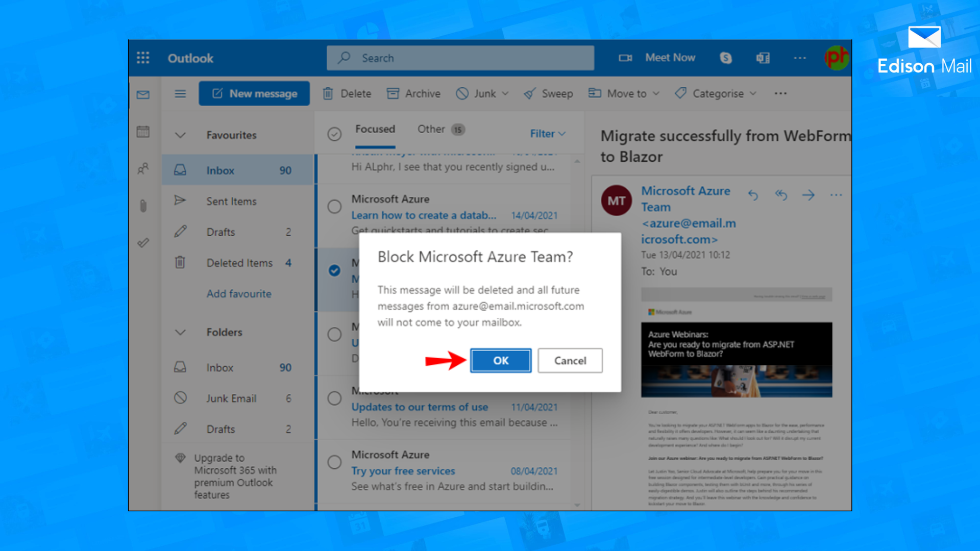The image size is (980, 551).
Task: Select the Try your free services message circle
Action: point(334,462)
